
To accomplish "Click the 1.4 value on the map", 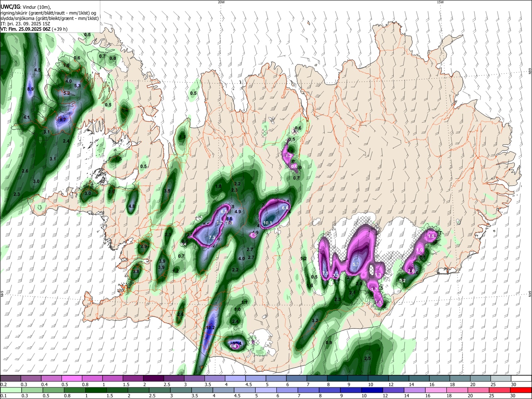I will pos(125,110).
